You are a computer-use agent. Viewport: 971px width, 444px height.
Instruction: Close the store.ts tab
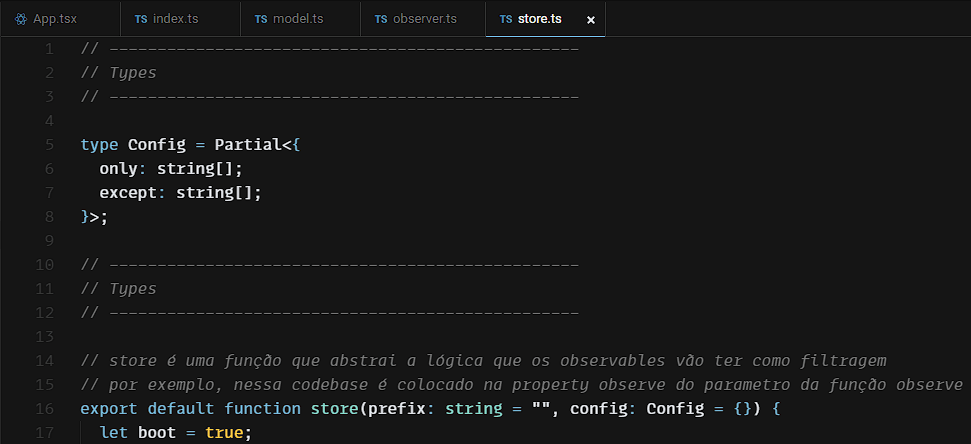(590, 20)
